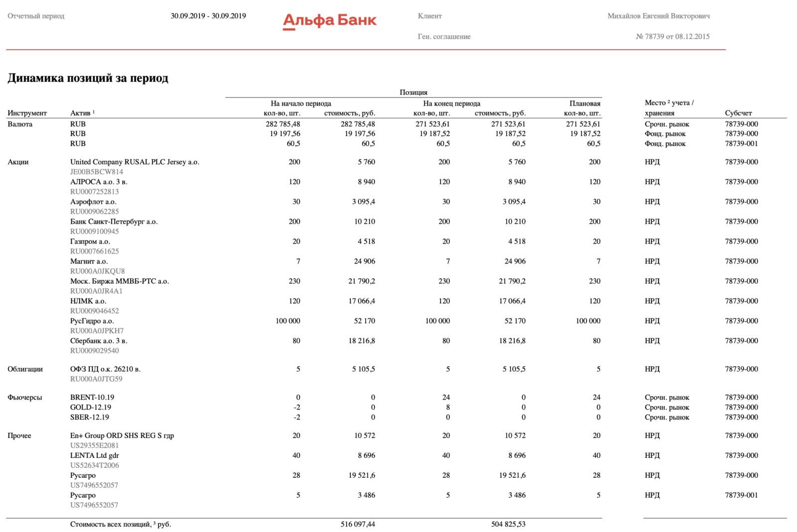Screen dimensions: 797x532
Task: Click asset "En+ Group ORD SHS REG S гдр"
Action: pyautogui.click(x=122, y=436)
